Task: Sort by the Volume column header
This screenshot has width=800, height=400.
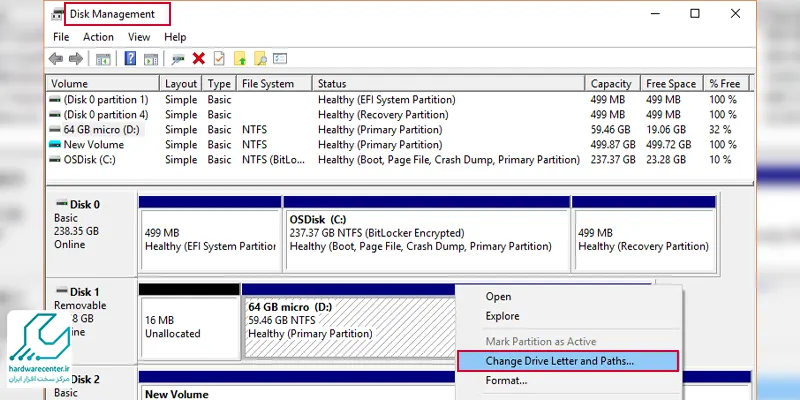Action: click(103, 84)
